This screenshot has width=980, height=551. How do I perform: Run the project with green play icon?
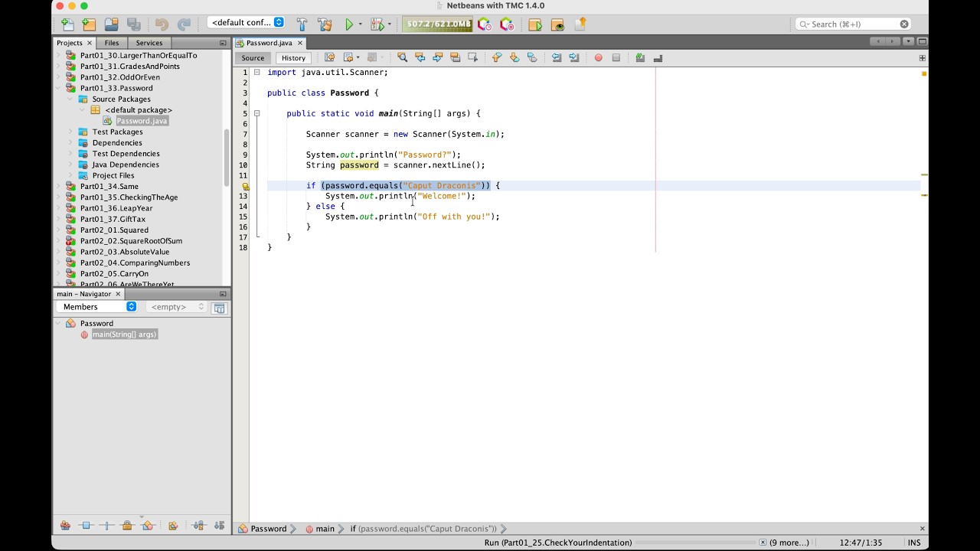(x=349, y=24)
